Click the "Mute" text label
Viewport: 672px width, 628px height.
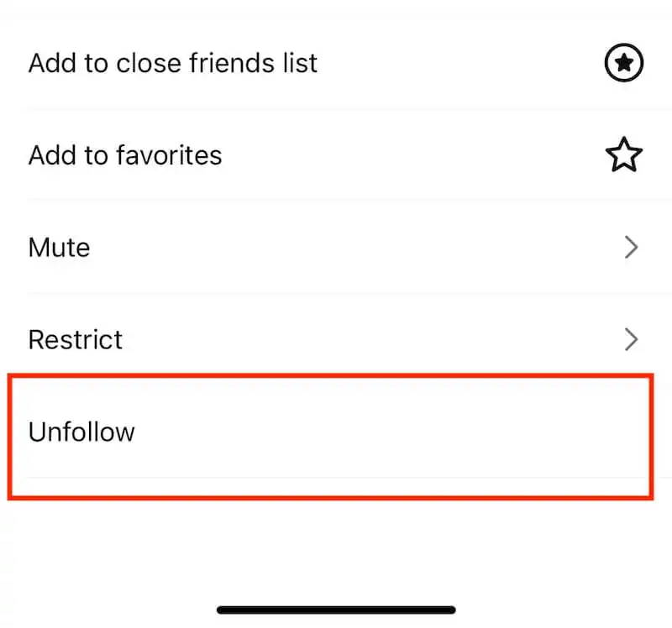[x=59, y=248]
